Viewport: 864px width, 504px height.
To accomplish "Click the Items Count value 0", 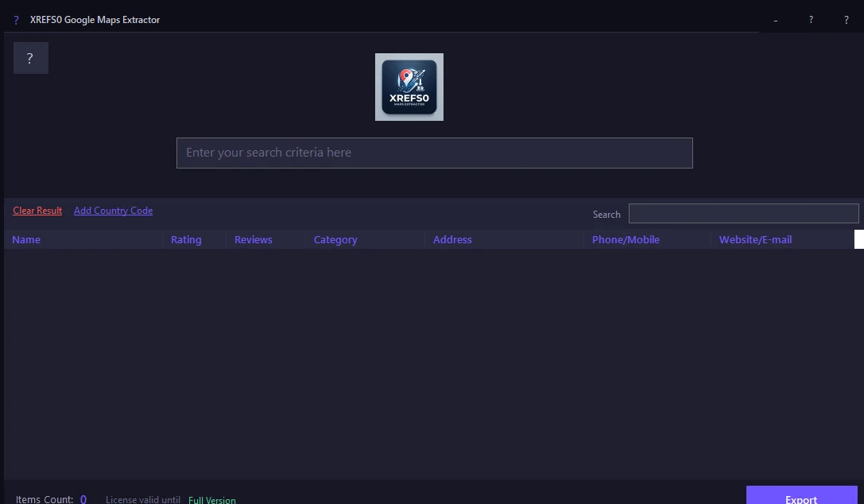I will click(83, 499).
